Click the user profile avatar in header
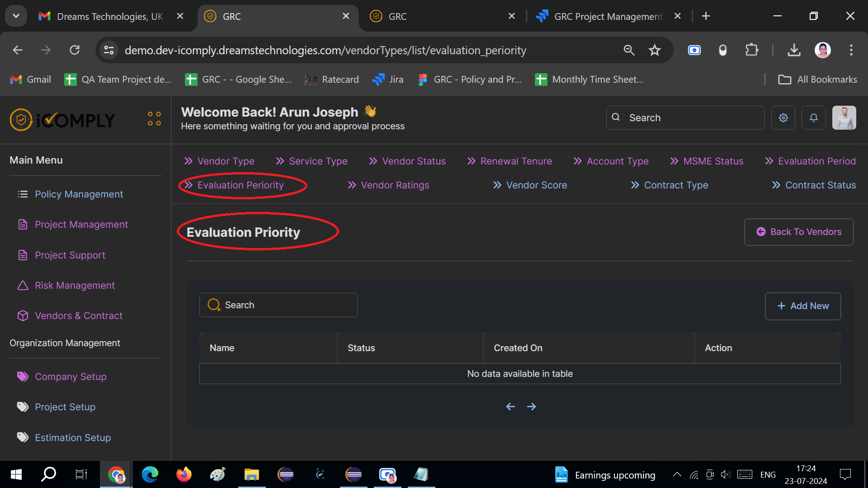The image size is (868, 488). (x=844, y=118)
